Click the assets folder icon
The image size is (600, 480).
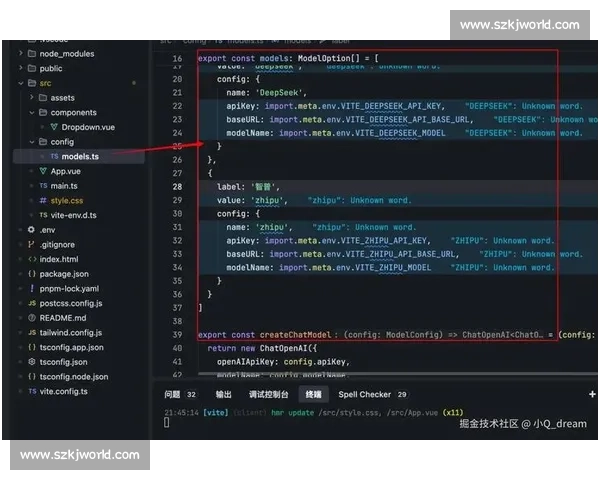point(43,97)
